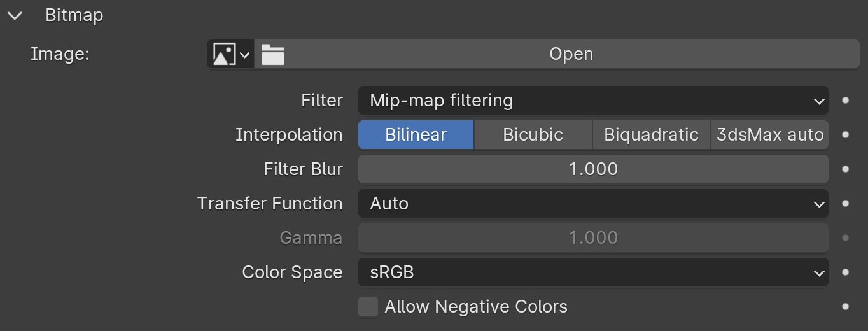Collapse the Bitmap panel

click(14, 16)
